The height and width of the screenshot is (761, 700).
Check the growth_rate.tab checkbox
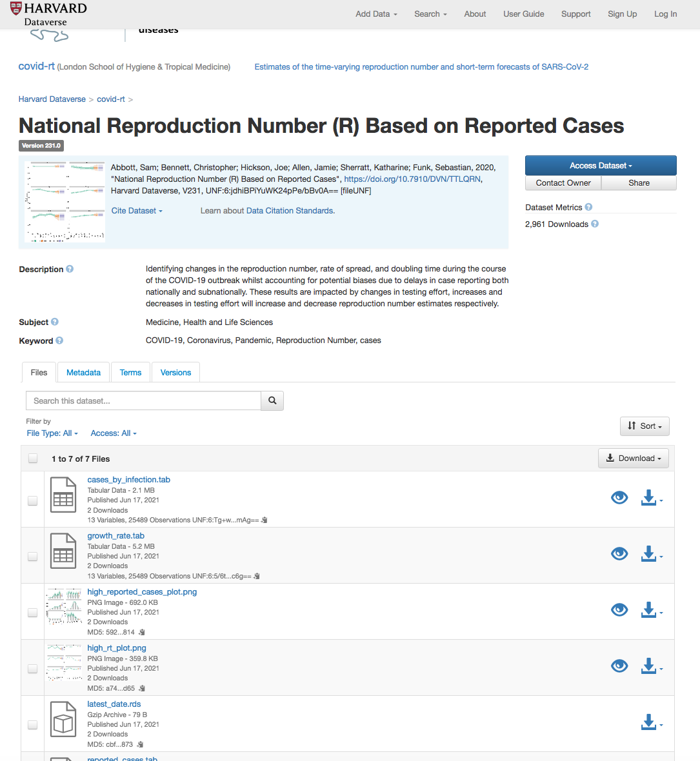(32, 556)
